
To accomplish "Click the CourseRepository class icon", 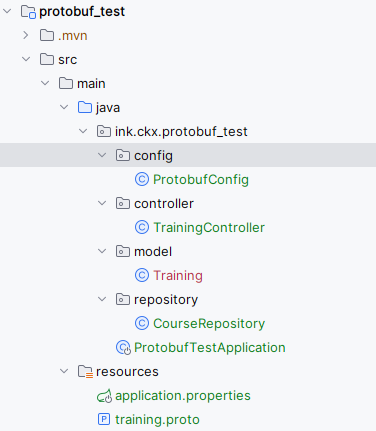I will 142,323.
